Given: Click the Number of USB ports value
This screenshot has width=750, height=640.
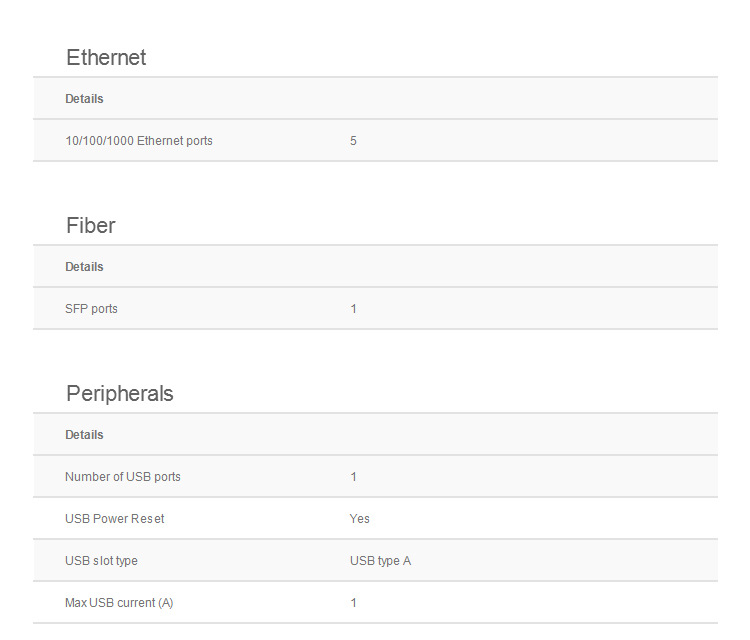Looking at the screenshot, I should (x=353, y=477).
